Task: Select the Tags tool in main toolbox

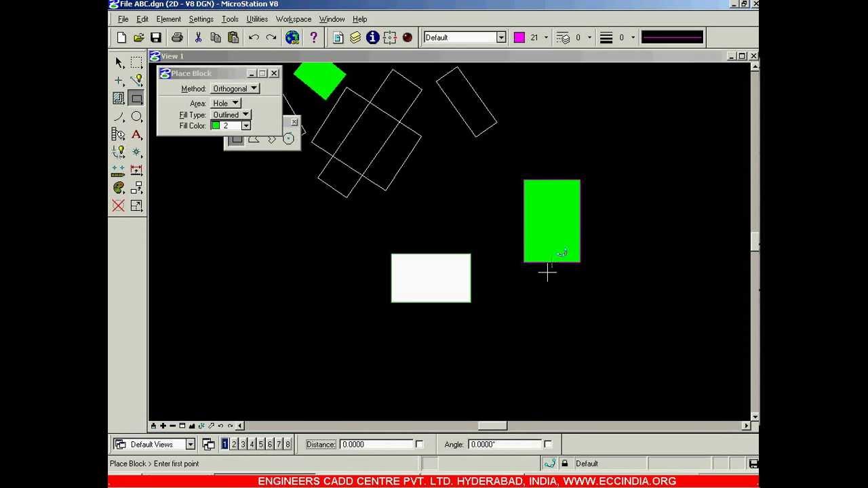Action: tap(119, 134)
